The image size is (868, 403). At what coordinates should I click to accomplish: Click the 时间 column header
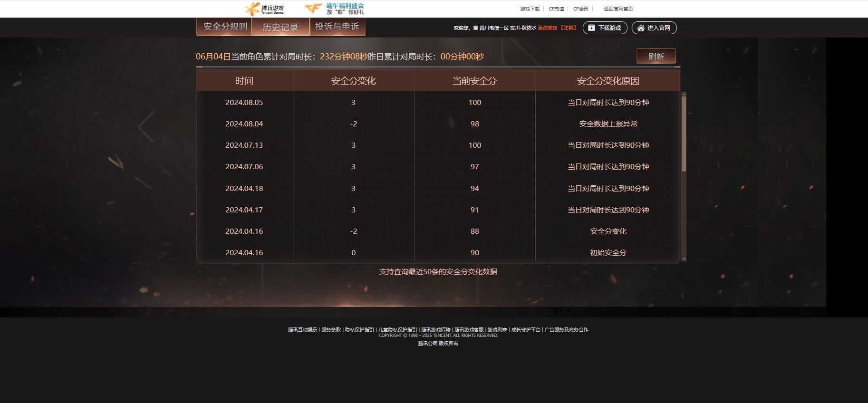[244, 81]
